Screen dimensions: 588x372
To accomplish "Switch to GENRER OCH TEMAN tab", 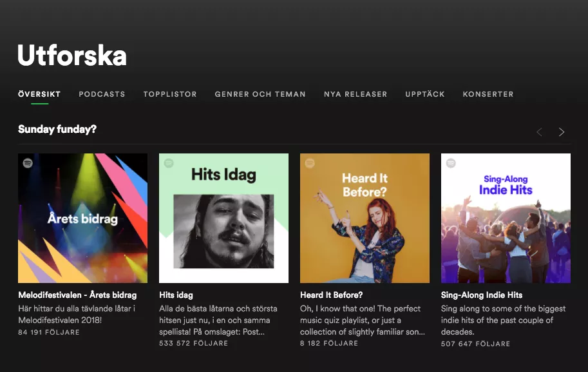I will [260, 94].
